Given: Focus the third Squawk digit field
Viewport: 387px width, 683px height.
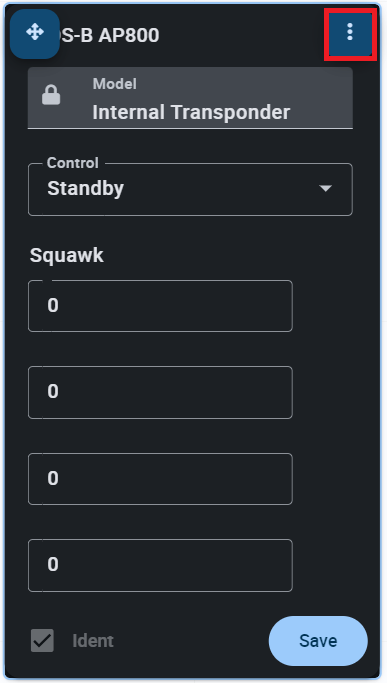Looking at the screenshot, I should coord(160,479).
